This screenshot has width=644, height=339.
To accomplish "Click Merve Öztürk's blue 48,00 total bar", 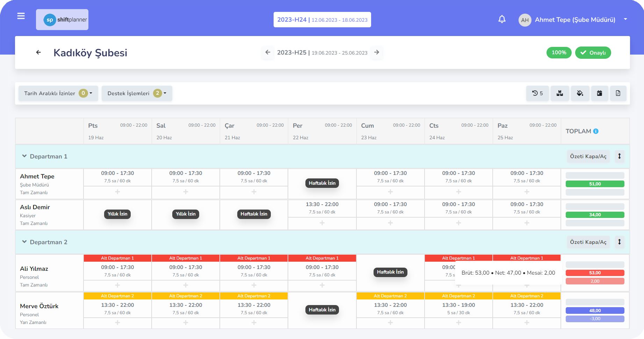I will tap(595, 311).
